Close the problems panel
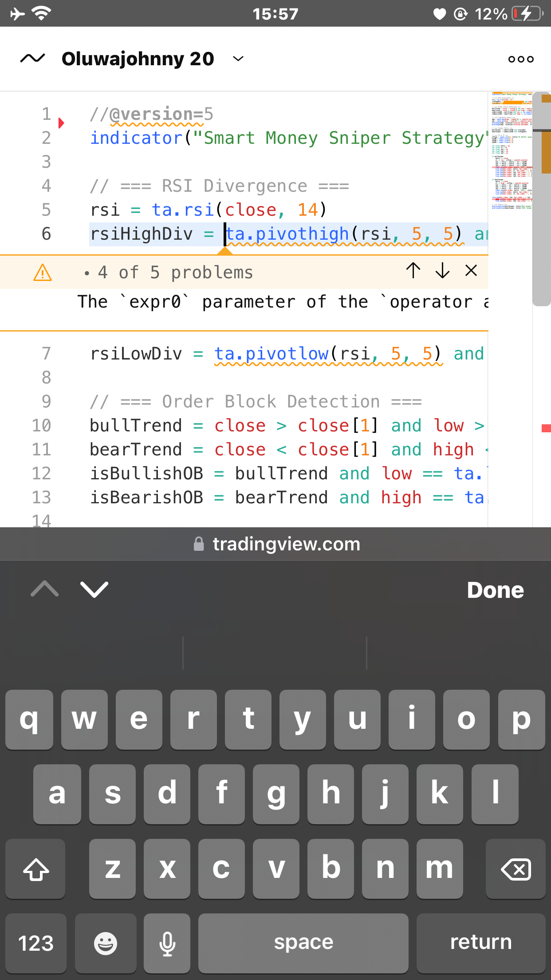 pos(471,270)
